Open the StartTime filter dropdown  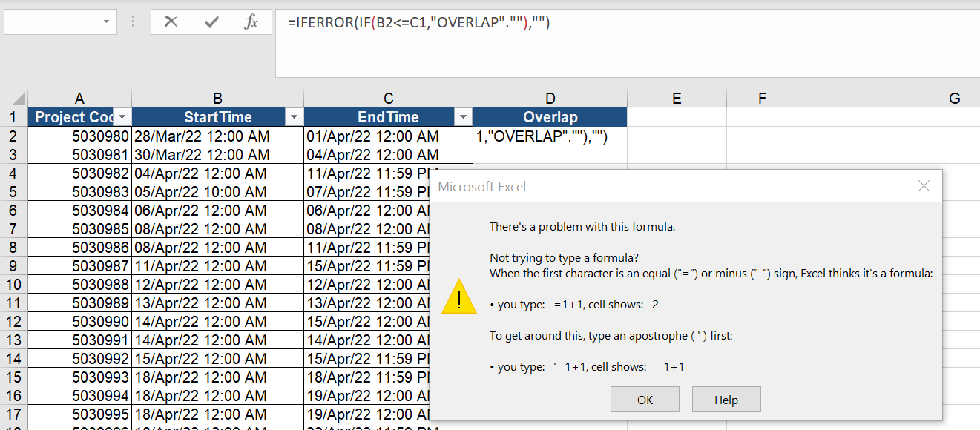(x=295, y=117)
